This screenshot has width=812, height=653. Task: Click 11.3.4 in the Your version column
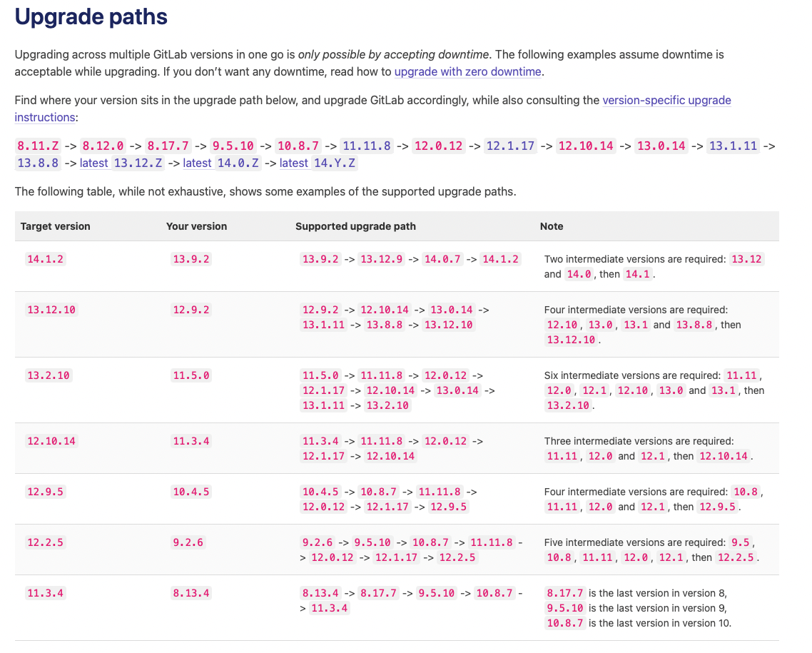tap(191, 441)
